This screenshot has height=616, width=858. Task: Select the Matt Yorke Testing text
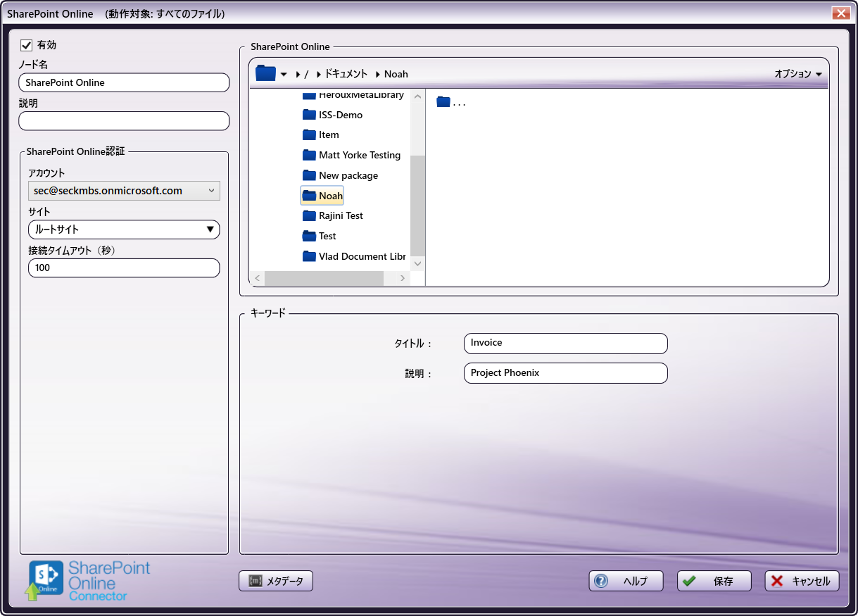tap(360, 155)
